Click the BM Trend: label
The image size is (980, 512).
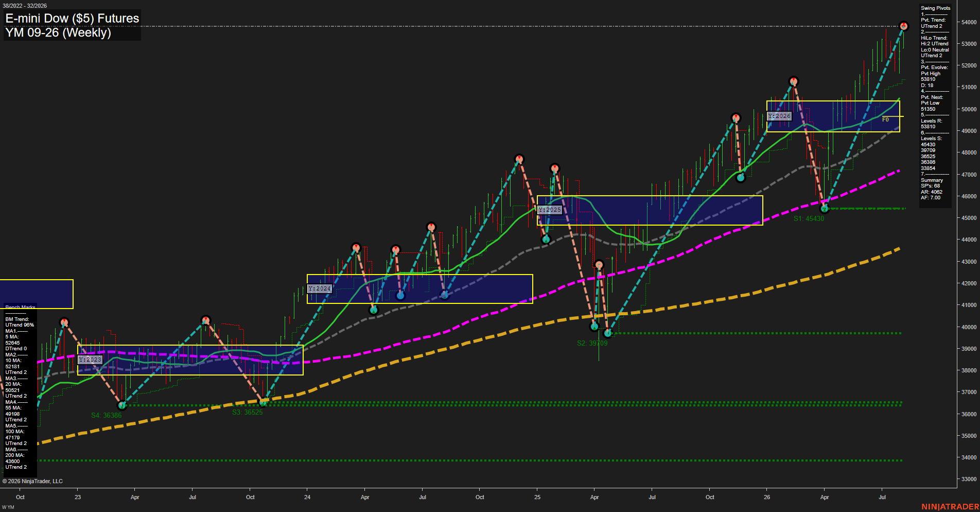pos(16,319)
